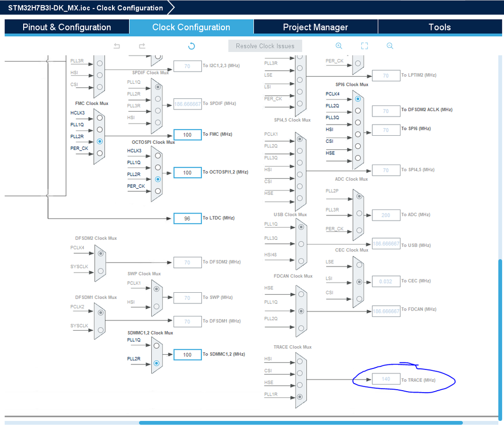504x428 pixels.
Task: Select PCLK2 in DFSDM1 Clock Mux
Action: [100, 312]
